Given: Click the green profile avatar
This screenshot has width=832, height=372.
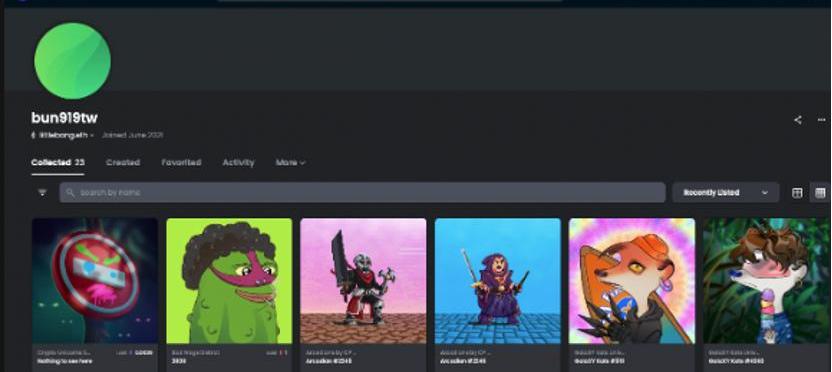Looking at the screenshot, I should (x=72, y=60).
